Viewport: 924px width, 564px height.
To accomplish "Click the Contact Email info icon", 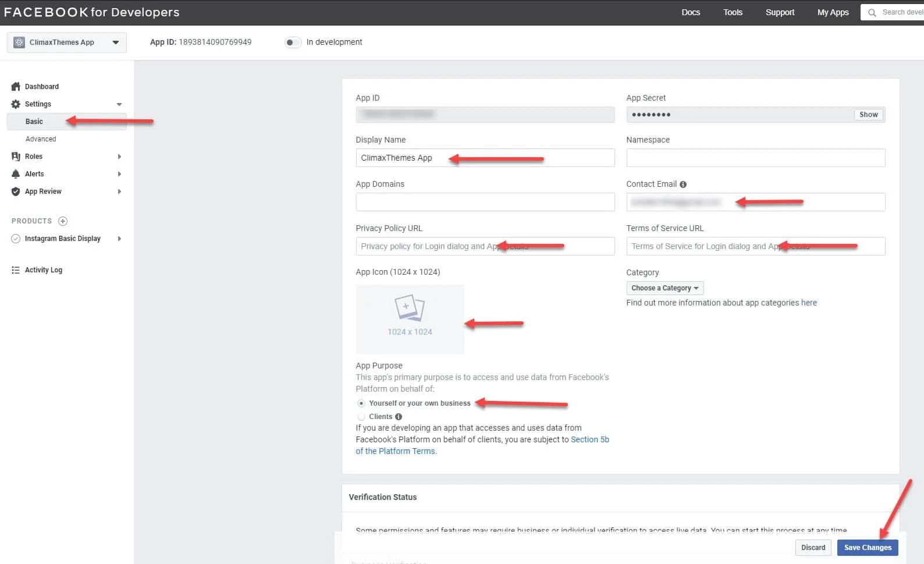I will [683, 185].
